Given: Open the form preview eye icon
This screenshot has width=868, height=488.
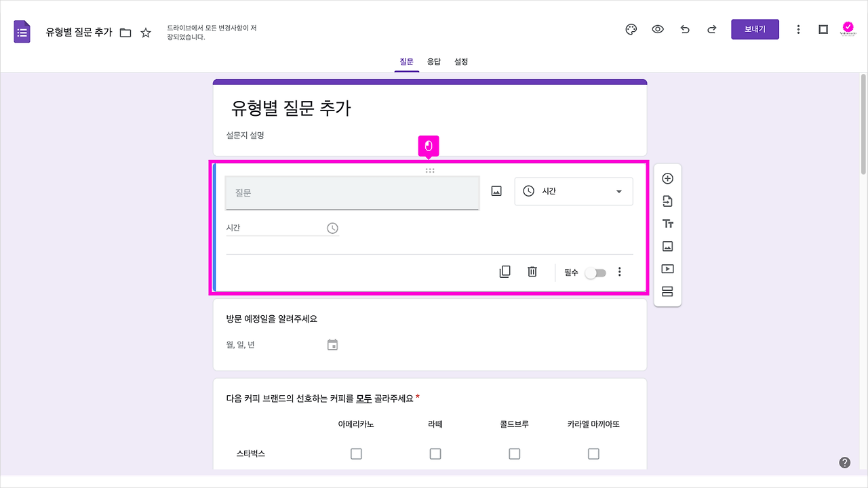Looking at the screenshot, I should coord(658,29).
